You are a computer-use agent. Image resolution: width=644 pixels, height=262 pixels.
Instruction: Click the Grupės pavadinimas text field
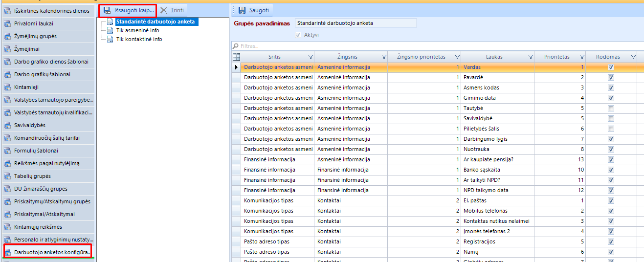[355, 23]
